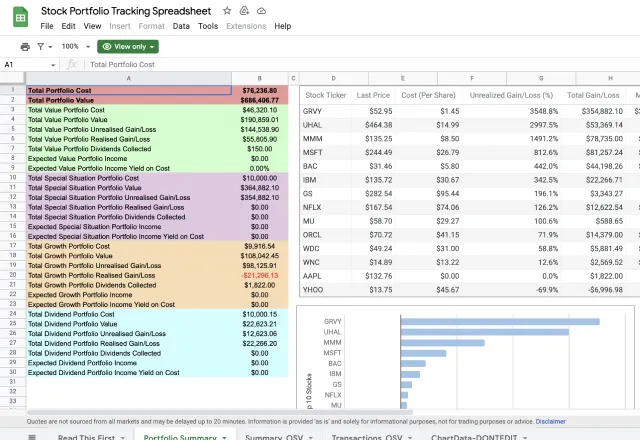Select row 20 header
Screen dimensions: 640x440
[13, 275]
